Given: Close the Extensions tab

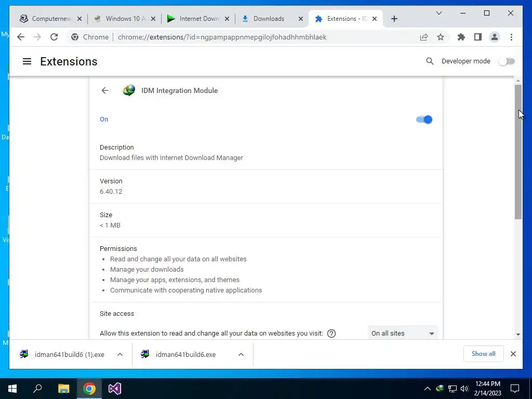Looking at the screenshot, I should 375,19.
